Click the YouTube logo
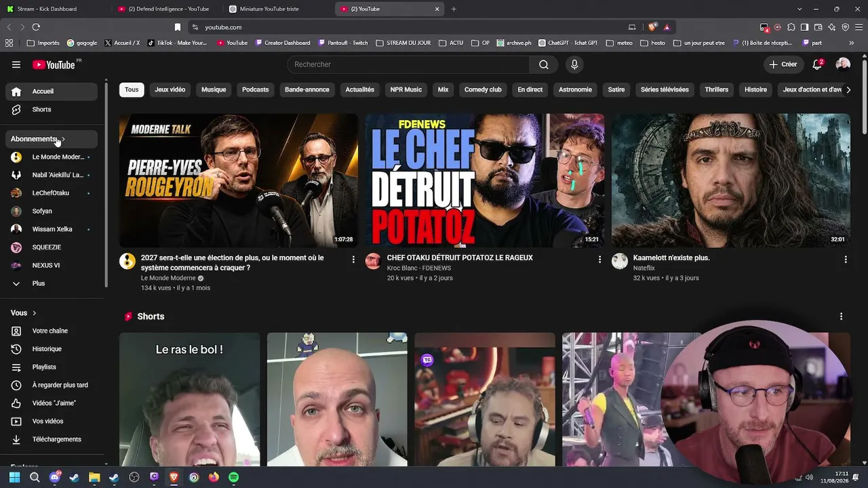 click(x=54, y=64)
